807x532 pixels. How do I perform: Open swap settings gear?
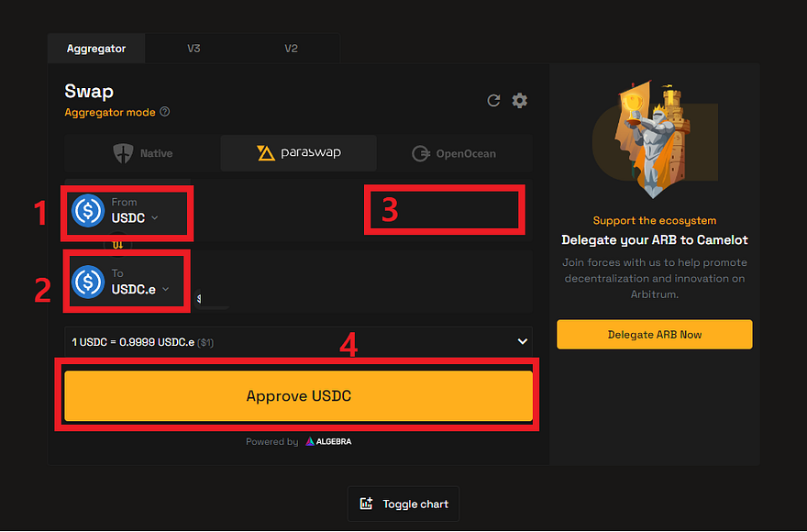(519, 100)
